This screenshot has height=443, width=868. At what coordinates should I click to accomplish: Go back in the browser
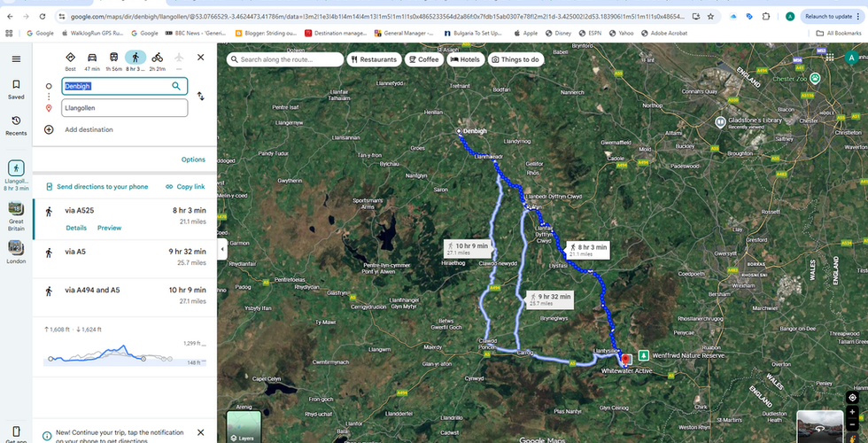[10, 17]
